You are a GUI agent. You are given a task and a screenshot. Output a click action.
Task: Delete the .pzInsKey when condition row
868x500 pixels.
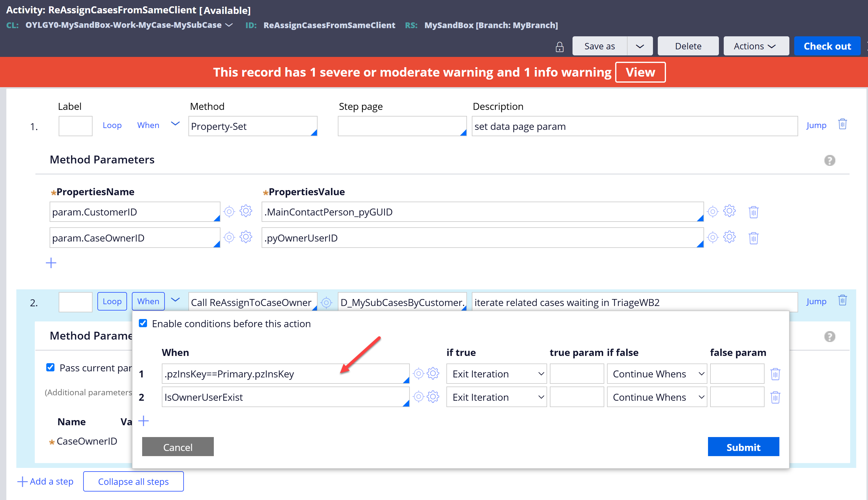pos(775,374)
